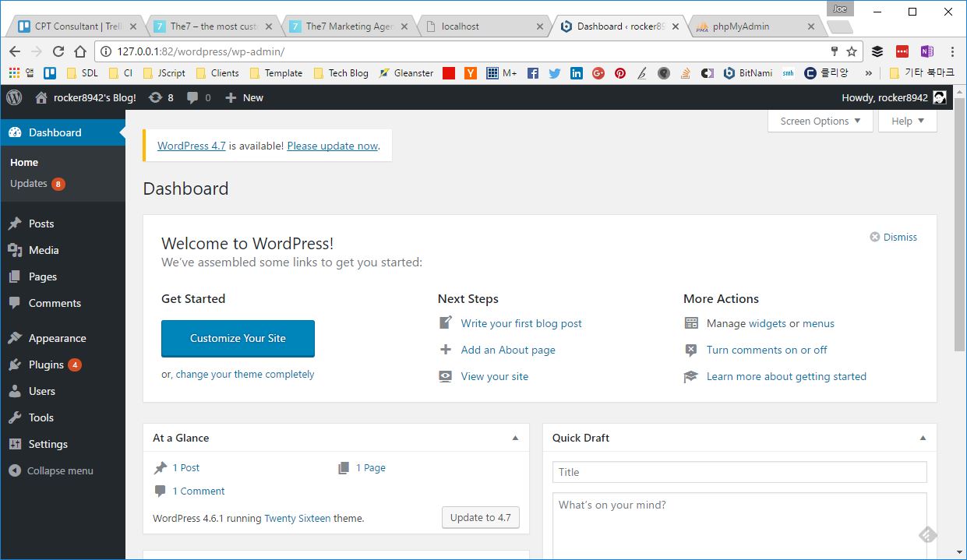Click Add an About page link
Screen dimensions: 967x560
click(508, 350)
